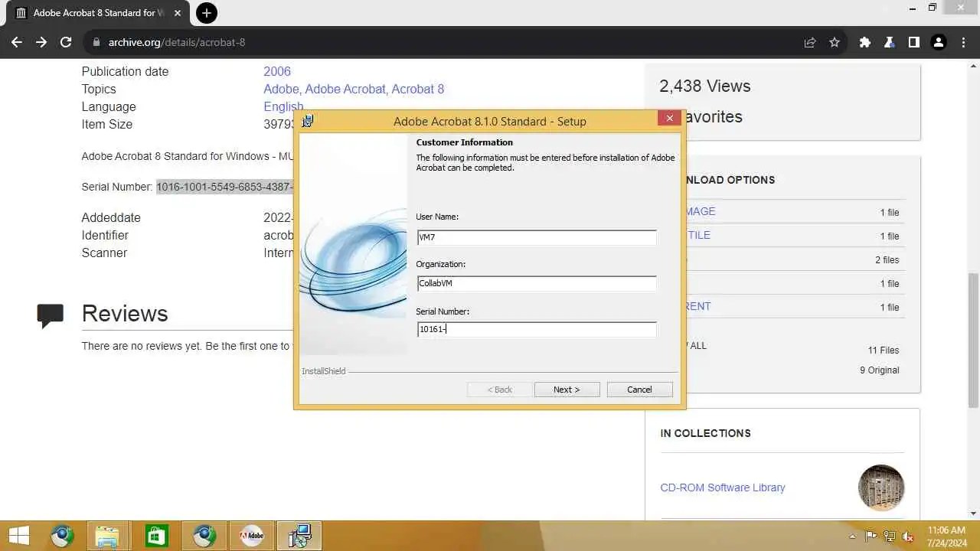The height and width of the screenshot is (551, 980).
Task: Click the 2,438 Views text
Action: 705,86
